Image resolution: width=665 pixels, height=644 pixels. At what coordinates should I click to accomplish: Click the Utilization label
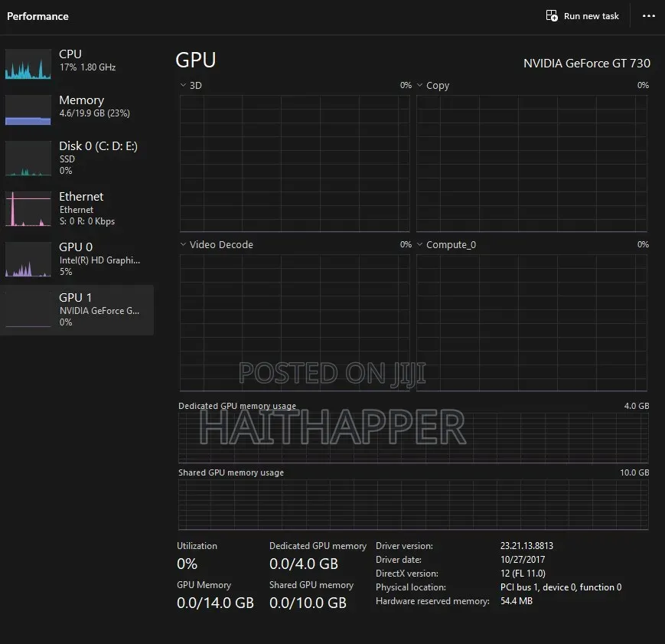[197, 546]
